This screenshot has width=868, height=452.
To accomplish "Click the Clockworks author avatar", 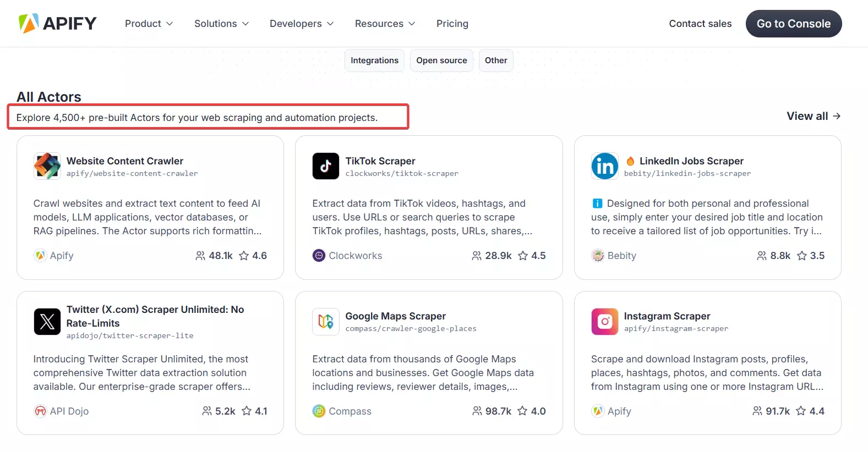I will click(x=319, y=256).
